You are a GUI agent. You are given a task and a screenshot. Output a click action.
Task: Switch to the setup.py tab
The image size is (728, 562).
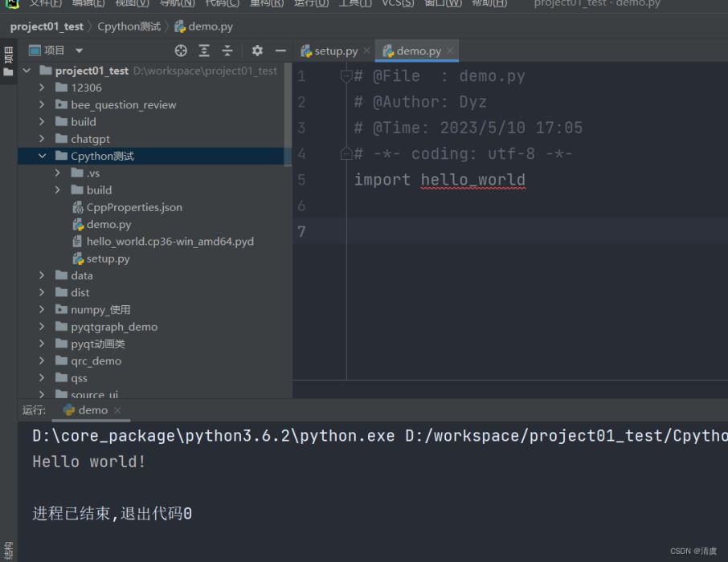pos(335,51)
